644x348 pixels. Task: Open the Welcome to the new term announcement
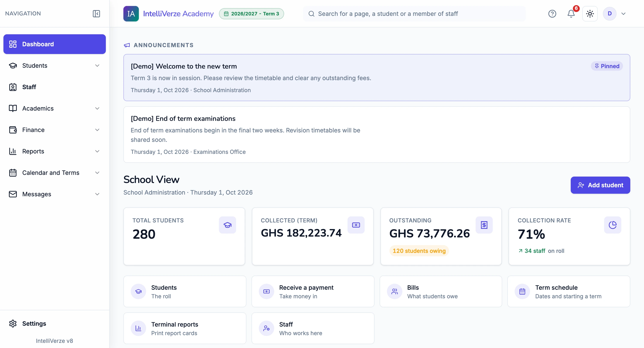click(376, 78)
